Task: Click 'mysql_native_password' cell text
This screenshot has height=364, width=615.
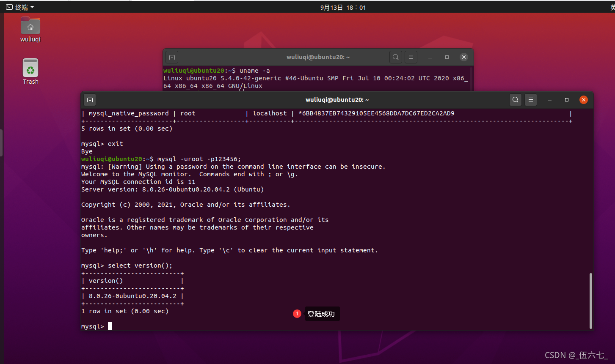Action: (x=129, y=113)
